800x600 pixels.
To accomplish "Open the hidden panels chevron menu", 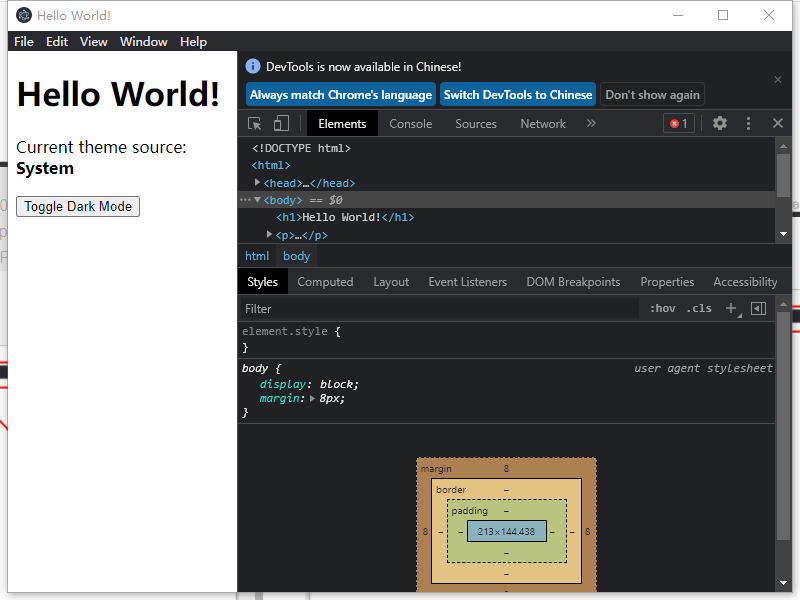I will click(591, 123).
